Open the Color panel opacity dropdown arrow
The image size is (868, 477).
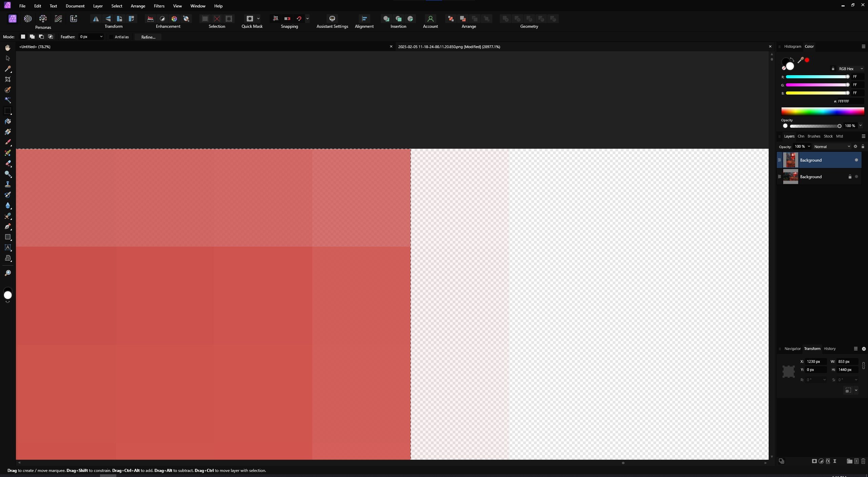click(x=861, y=126)
